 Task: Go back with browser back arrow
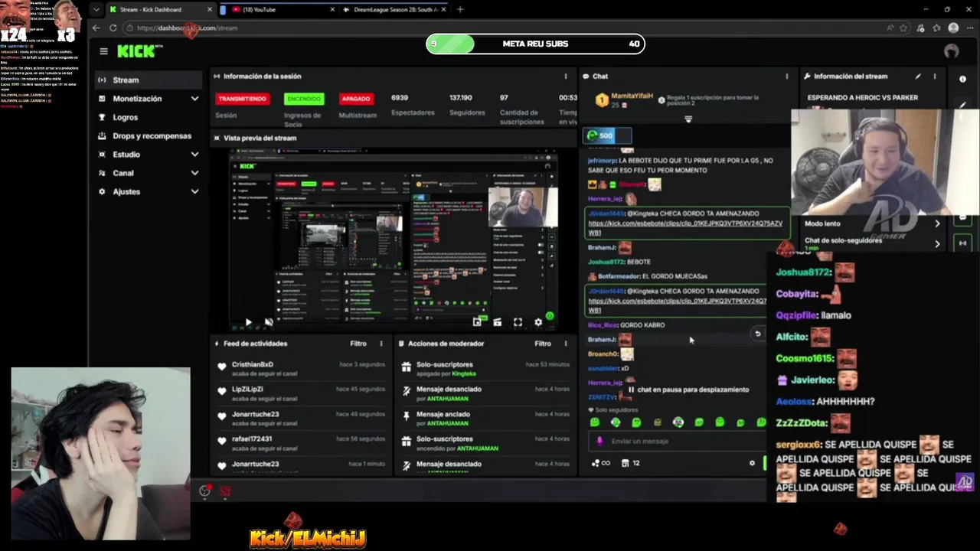96,28
